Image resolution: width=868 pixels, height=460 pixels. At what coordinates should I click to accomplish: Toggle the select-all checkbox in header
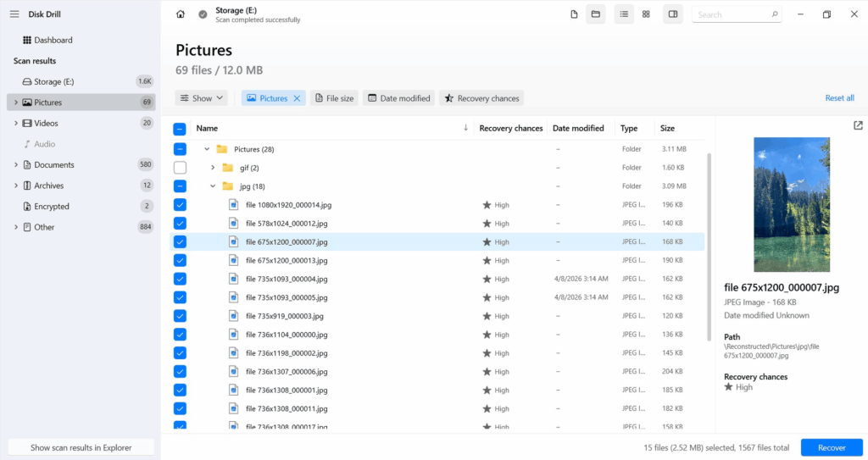pos(180,129)
